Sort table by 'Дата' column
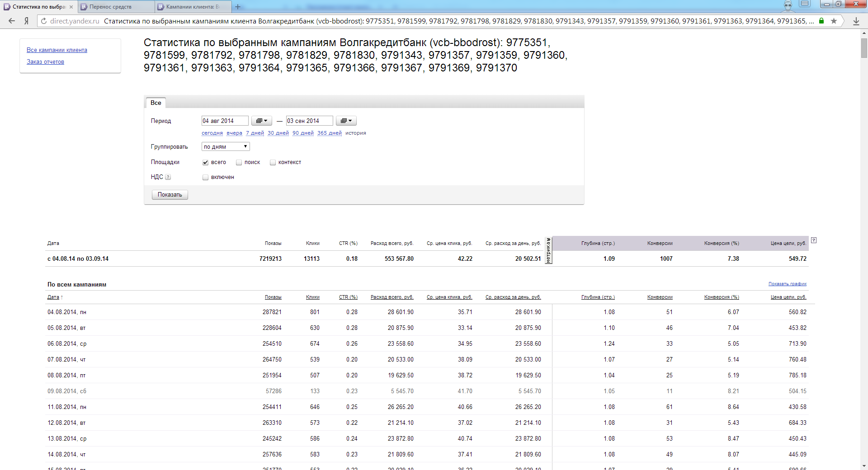Screen dimensions: 868x470 [53, 297]
